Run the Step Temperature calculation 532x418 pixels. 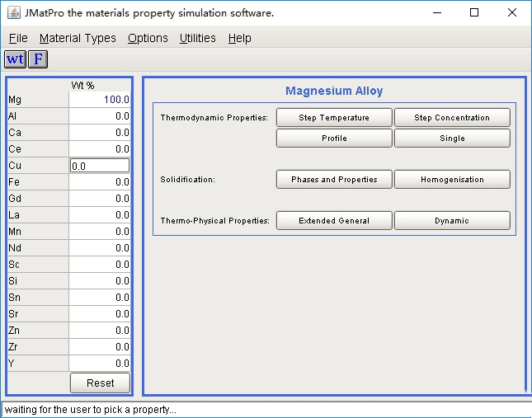[334, 118]
